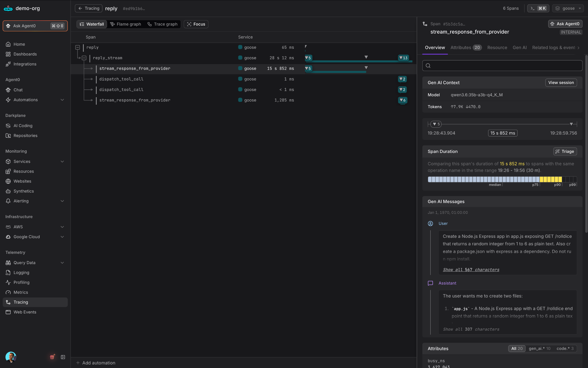Screen dimensions: 588x368
Task: Click the span panel vertical scrollbar
Action: tap(586, 144)
